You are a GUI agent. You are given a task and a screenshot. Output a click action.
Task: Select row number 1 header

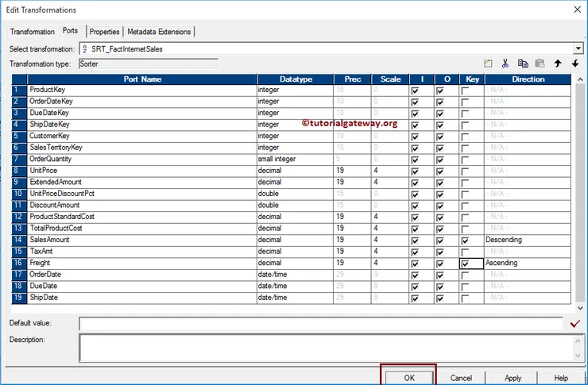point(19,90)
